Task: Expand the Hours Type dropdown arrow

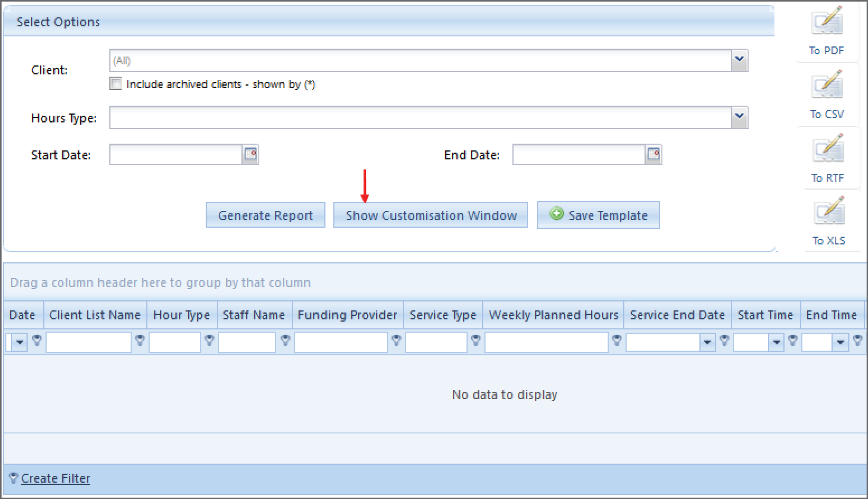Action: pyautogui.click(x=739, y=117)
